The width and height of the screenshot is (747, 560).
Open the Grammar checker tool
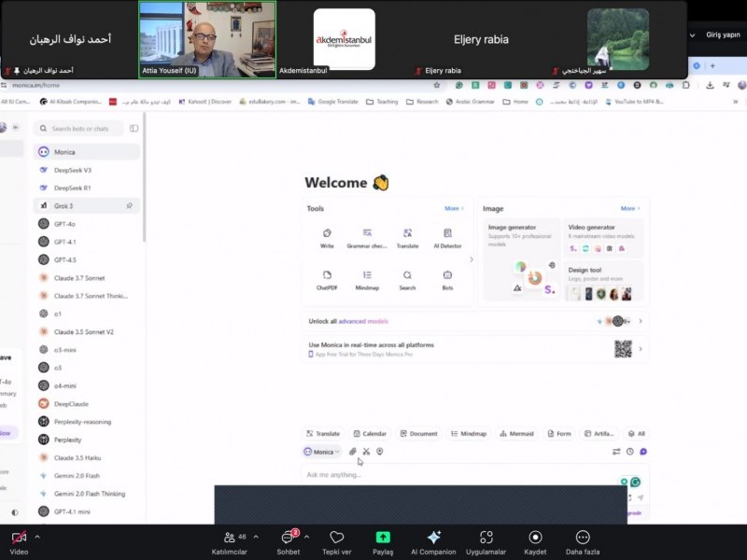pos(367,238)
